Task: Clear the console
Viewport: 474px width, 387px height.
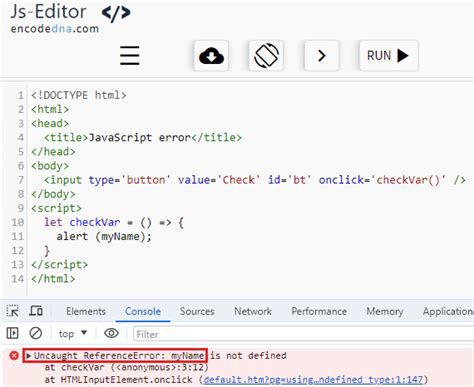Action: point(36,333)
